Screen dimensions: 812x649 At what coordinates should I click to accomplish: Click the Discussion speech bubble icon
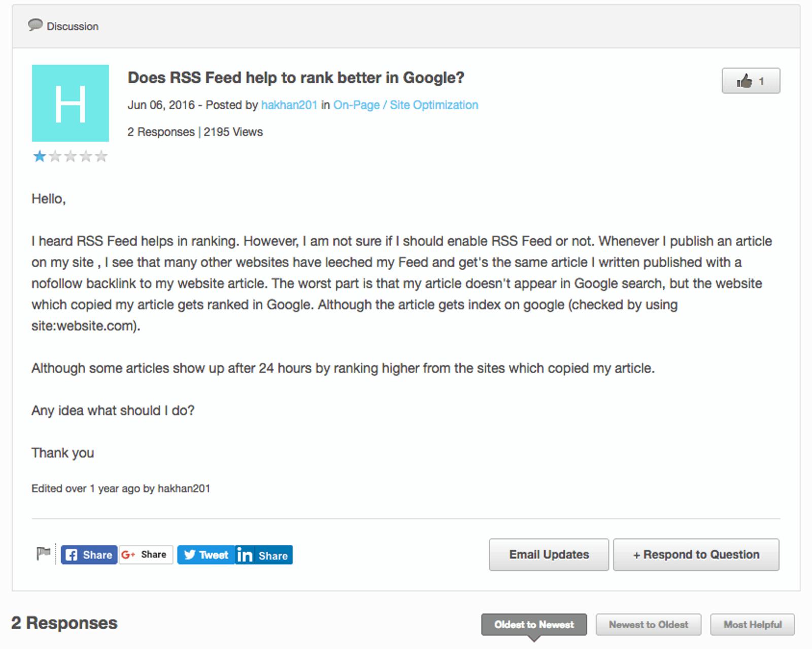tap(36, 25)
